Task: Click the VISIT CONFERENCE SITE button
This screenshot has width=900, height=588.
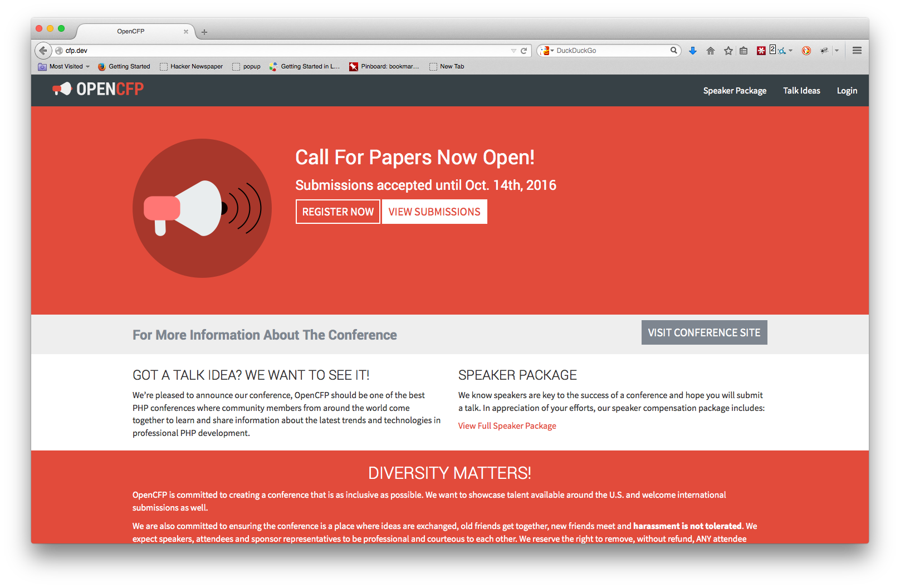Action: pyautogui.click(x=704, y=332)
